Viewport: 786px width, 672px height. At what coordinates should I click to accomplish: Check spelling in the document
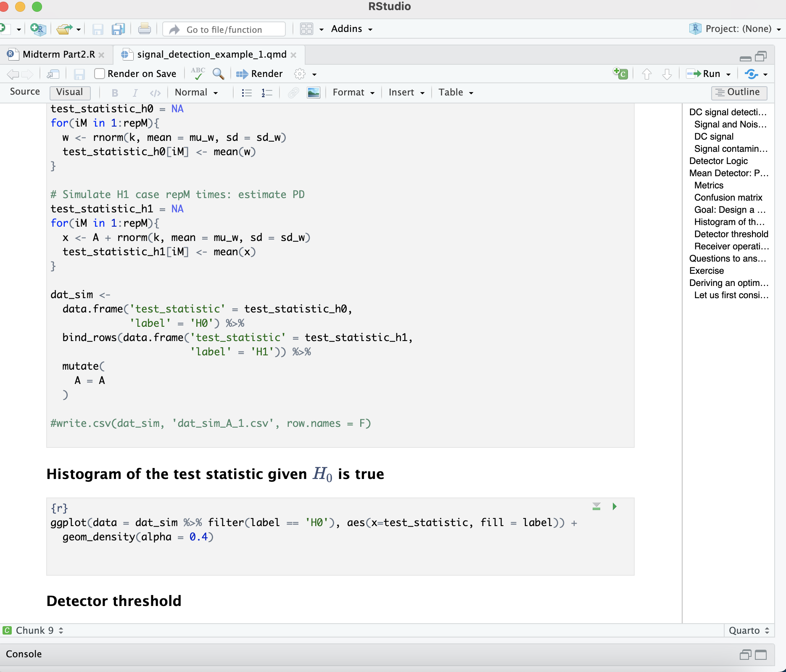coord(198,74)
